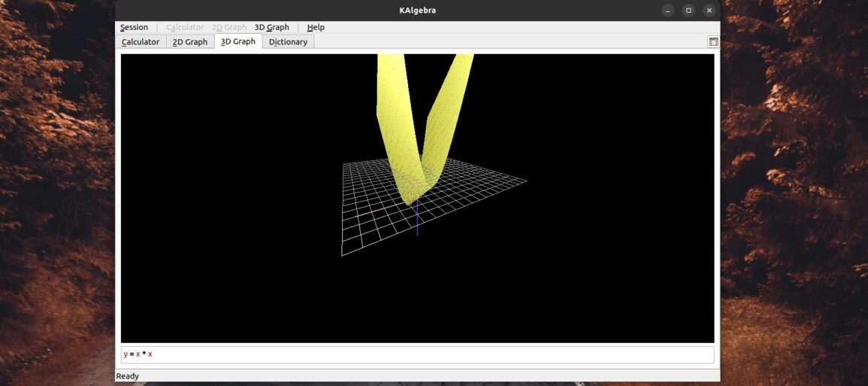Click the Ready status bar text
868x386 pixels.
pos(127,376)
